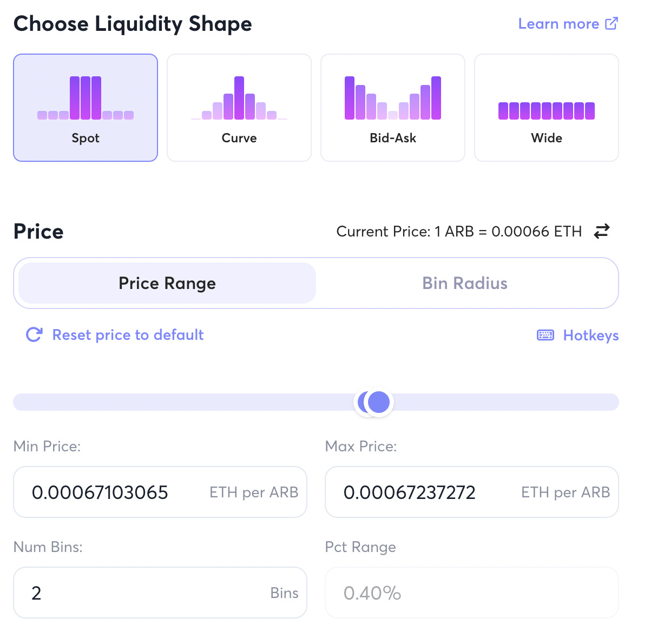Image resolution: width=657 pixels, height=644 pixels.
Task: Click the external link icon beside Learn more
Action: [x=612, y=23]
